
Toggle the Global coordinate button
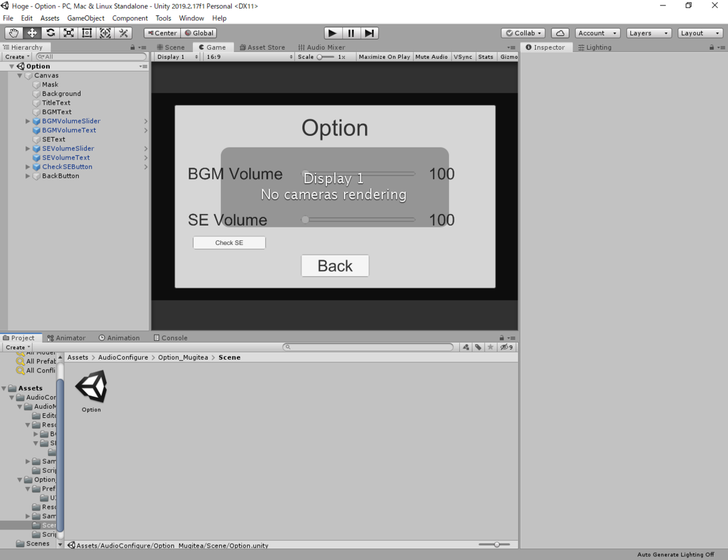click(198, 33)
